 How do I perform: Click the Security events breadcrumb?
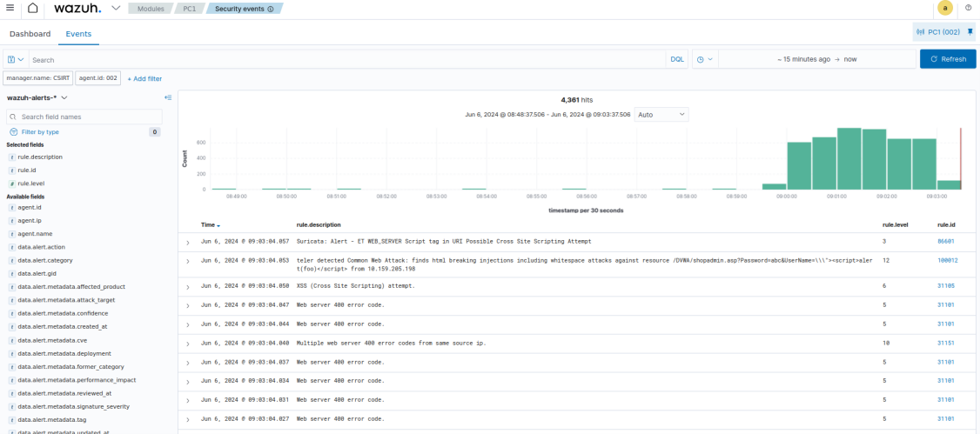pos(244,9)
